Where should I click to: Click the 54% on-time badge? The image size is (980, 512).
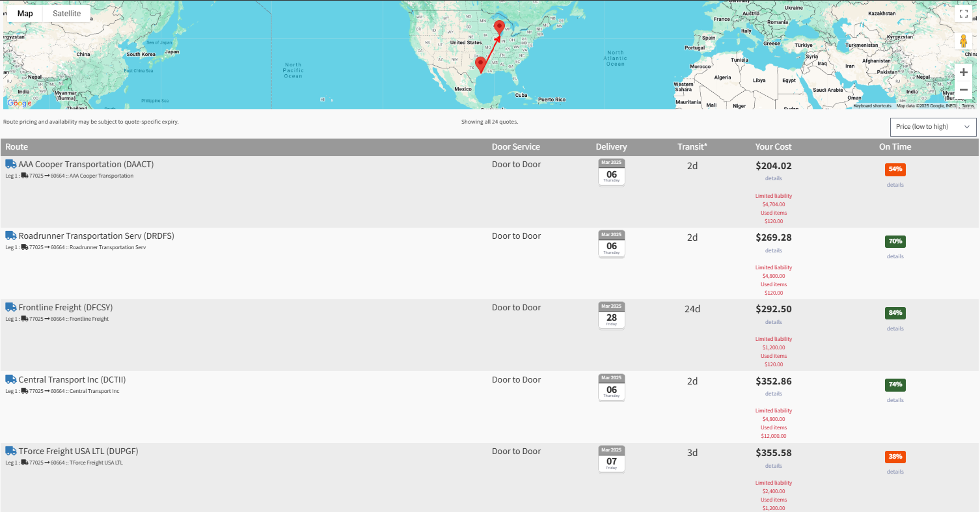point(895,169)
